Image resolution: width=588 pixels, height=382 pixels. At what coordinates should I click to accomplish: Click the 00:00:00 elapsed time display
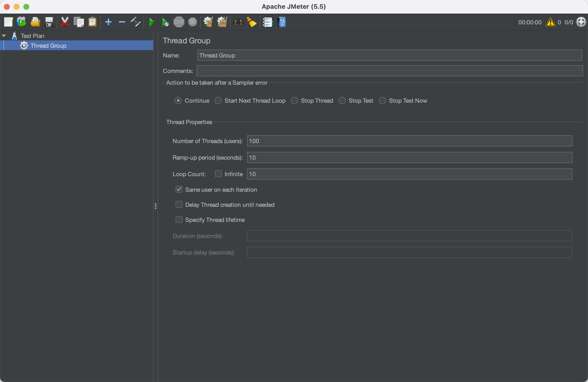(x=530, y=22)
